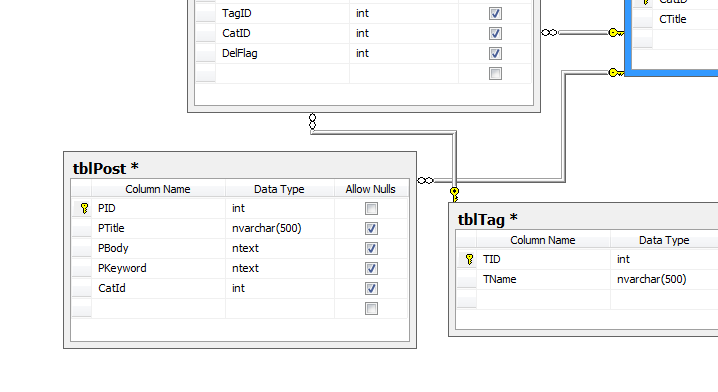Toggle Allow Nulls checkbox for DelFlag
The width and height of the screenshot is (718, 392).
coord(495,54)
